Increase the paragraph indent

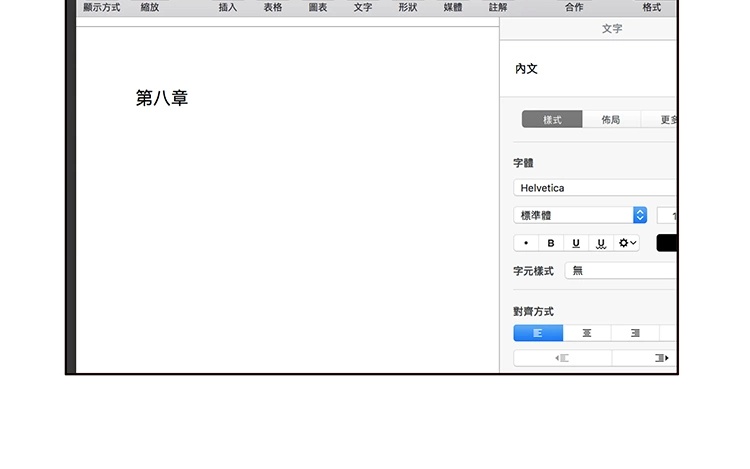point(660,358)
